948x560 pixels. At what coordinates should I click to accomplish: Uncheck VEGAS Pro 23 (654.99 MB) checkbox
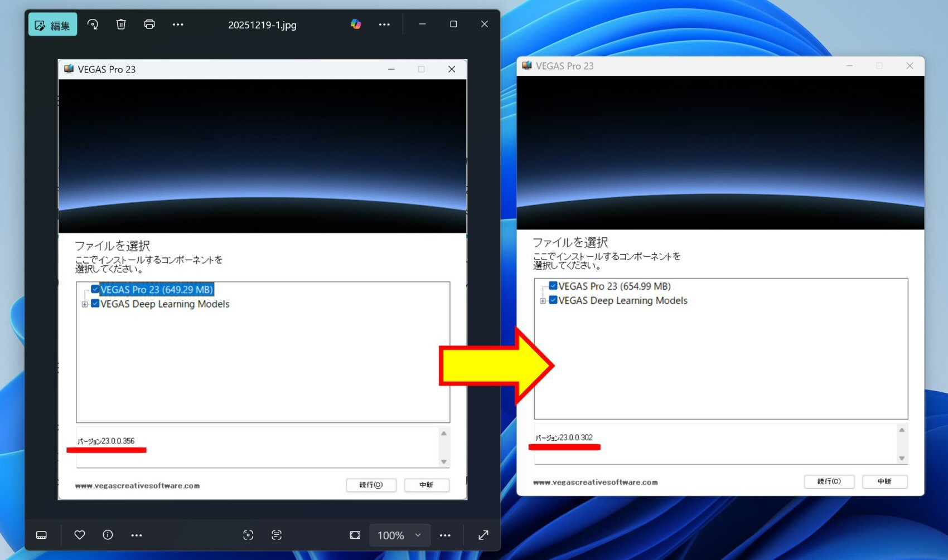tap(553, 286)
